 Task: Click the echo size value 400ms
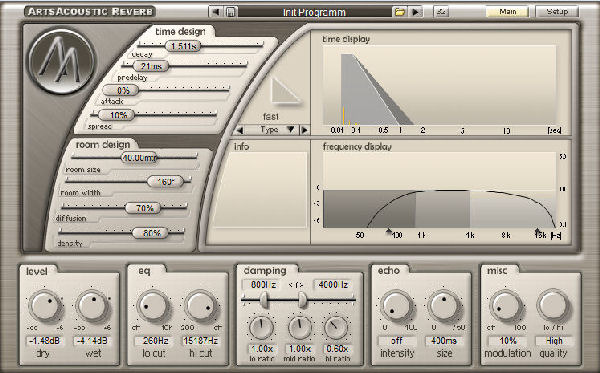[444, 340]
